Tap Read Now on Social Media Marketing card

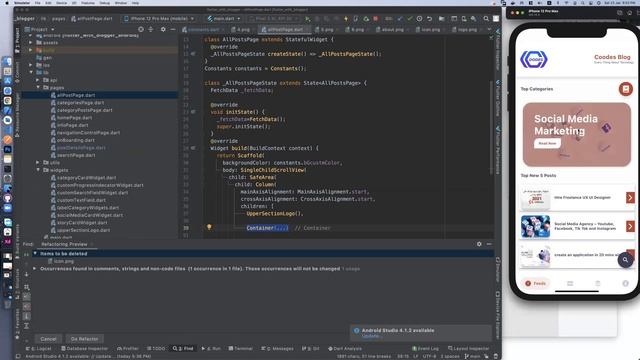coord(547,143)
